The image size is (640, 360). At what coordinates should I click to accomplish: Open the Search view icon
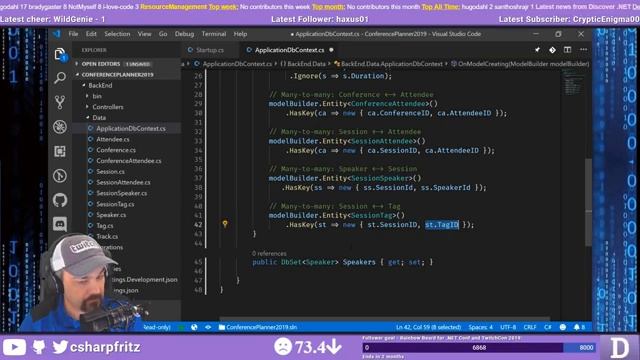pyautogui.click(x=60, y=78)
